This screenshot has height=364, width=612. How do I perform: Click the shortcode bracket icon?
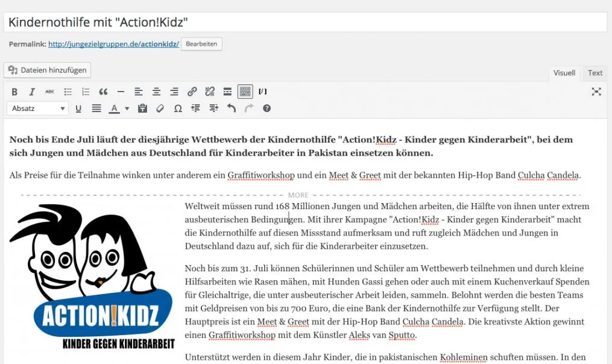coord(263,91)
